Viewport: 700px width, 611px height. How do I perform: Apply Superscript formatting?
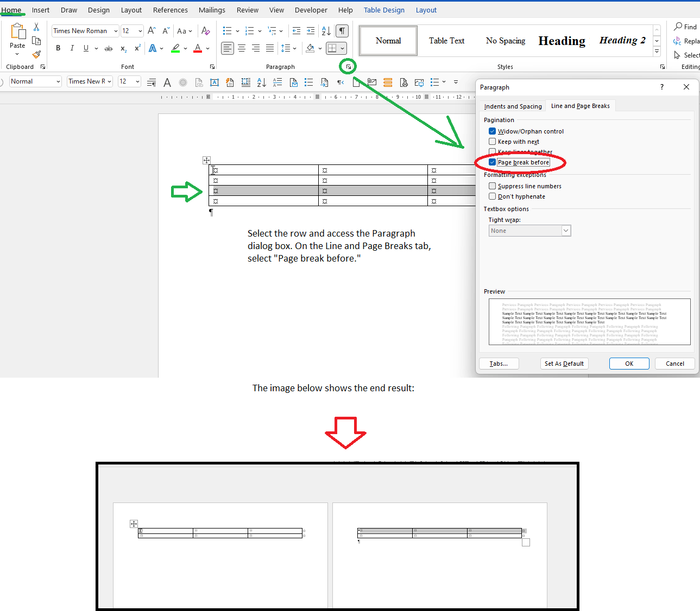(137, 48)
